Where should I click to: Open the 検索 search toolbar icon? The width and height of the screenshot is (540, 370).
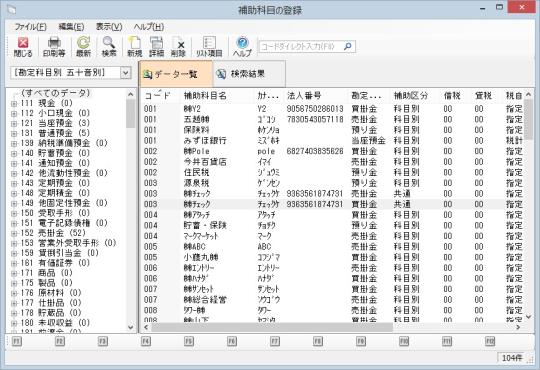tap(109, 47)
